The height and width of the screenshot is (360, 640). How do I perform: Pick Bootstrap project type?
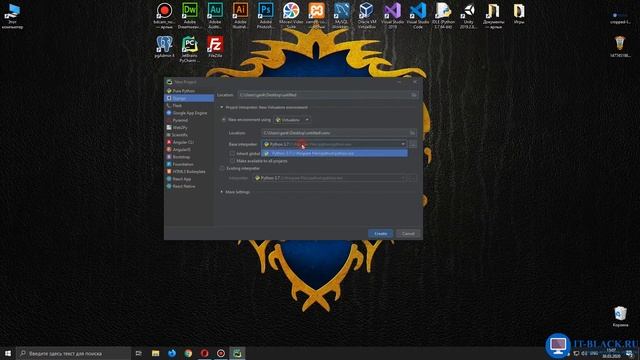(x=181, y=157)
